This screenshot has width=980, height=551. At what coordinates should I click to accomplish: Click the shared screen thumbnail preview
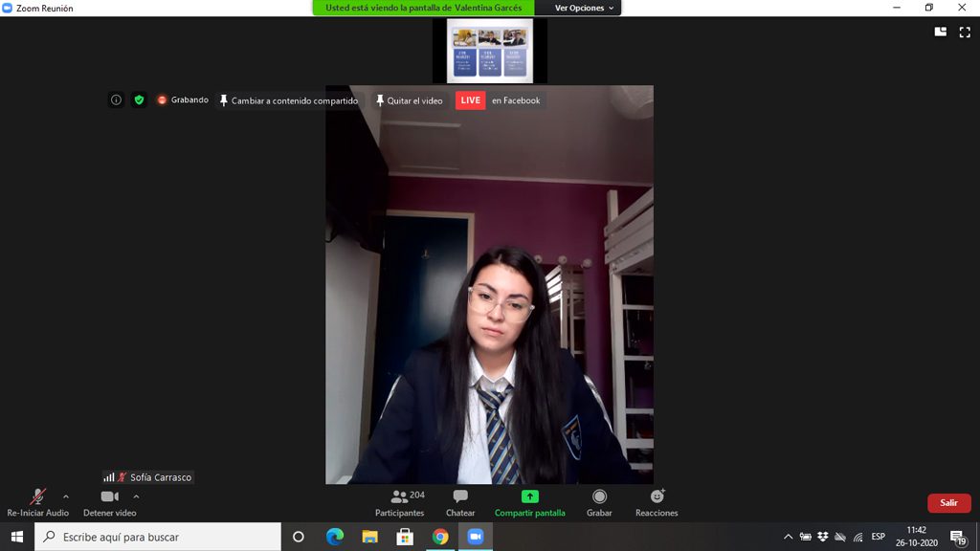tap(488, 51)
